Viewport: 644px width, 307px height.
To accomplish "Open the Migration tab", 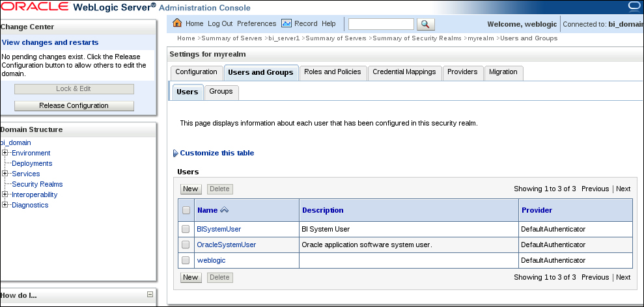I will [503, 72].
